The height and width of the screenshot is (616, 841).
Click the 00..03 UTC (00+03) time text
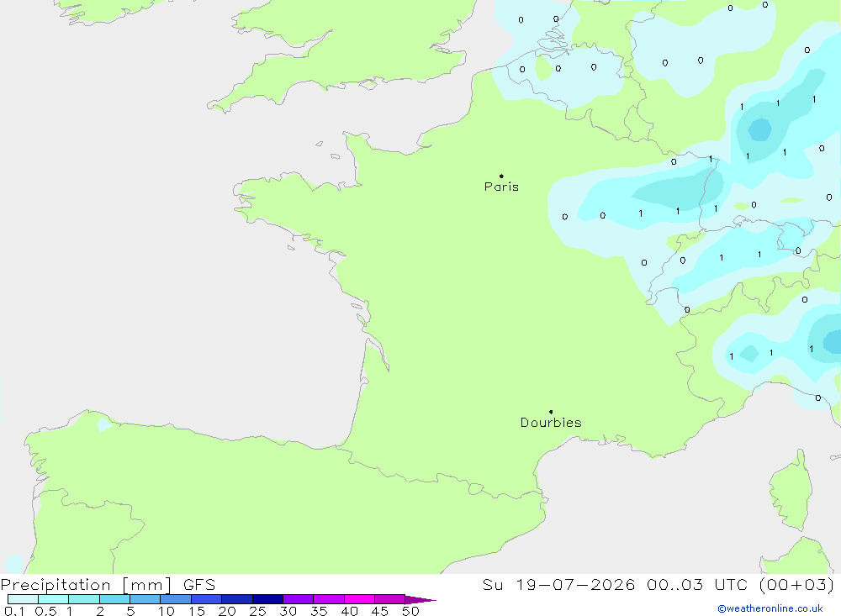pyautogui.click(x=741, y=585)
